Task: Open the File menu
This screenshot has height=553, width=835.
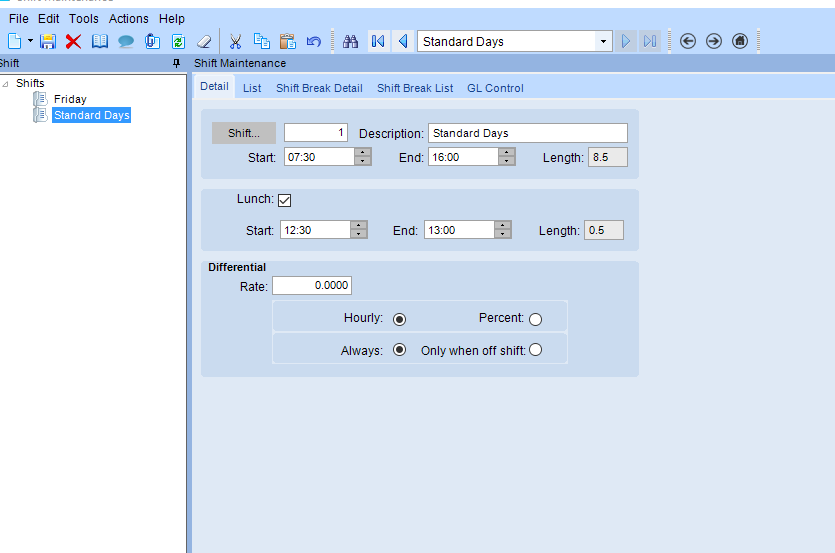Action: click(x=19, y=19)
